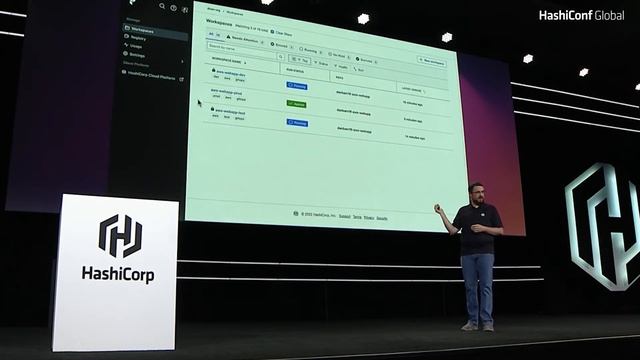The width and height of the screenshot is (640, 360).
Task: Click the Planning badge on aws-webapp-test
Action: (297, 123)
